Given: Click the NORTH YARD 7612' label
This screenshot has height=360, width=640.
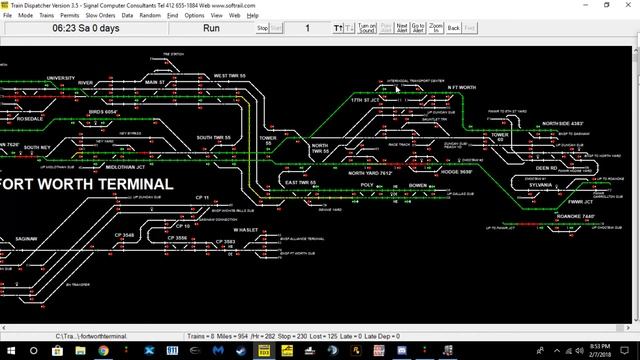Looking at the screenshot, I should coord(370,173).
